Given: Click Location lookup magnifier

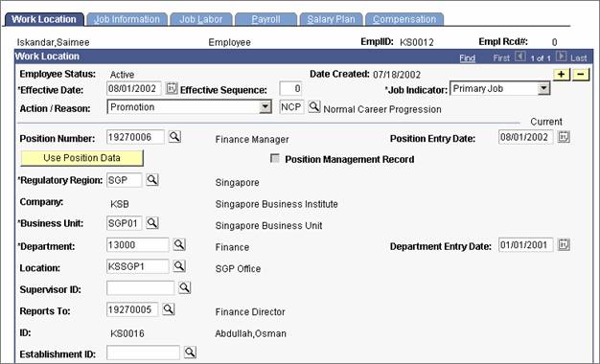Looking at the screenshot, I should click(179, 265).
